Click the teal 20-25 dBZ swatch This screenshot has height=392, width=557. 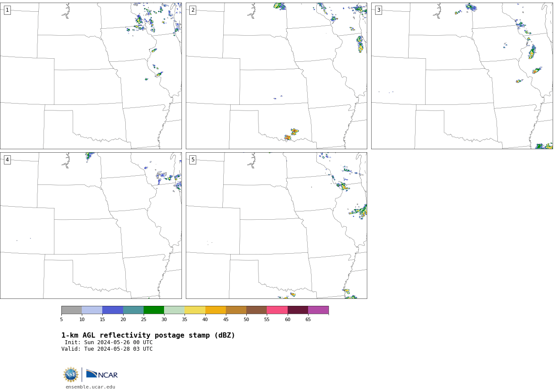point(133,310)
